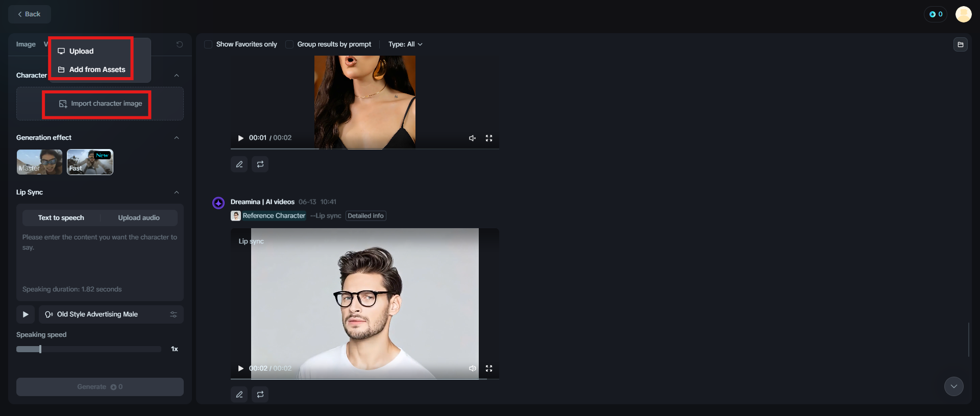Enable Show Favorites only
Image resolution: width=980 pixels, height=416 pixels.
click(208, 44)
